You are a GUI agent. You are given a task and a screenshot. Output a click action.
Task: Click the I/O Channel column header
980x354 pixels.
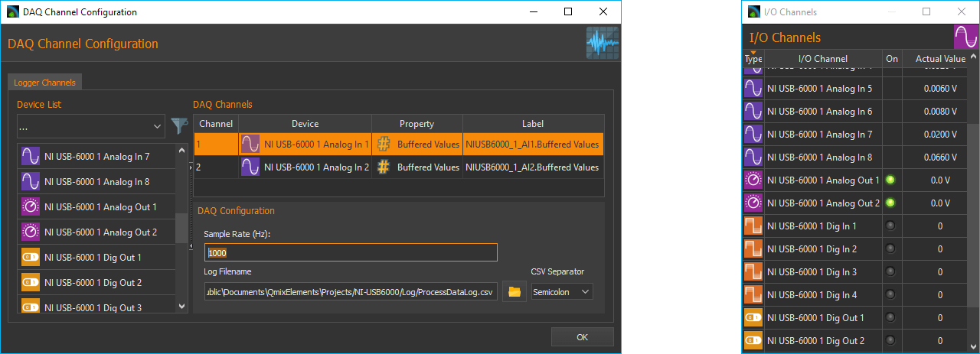[x=822, y=59]
